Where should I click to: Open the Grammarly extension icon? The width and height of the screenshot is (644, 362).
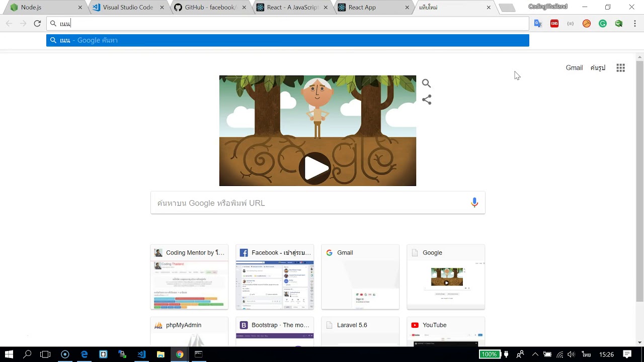point(603,24)
